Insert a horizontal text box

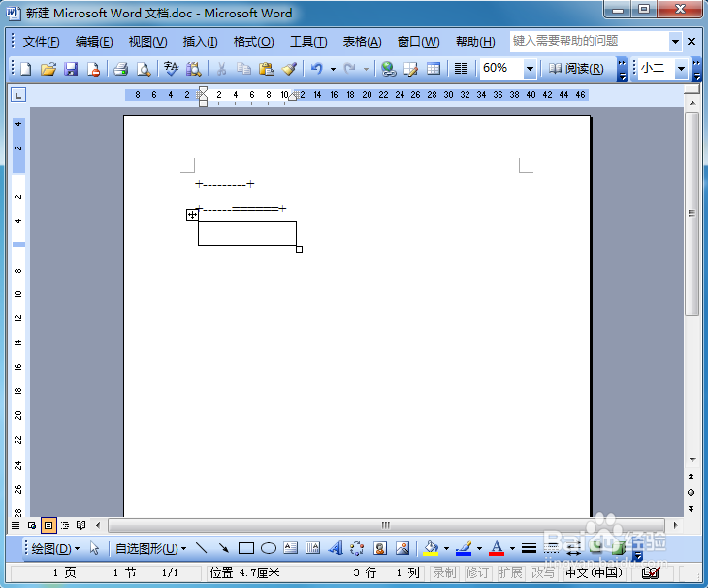click(290, 548)
